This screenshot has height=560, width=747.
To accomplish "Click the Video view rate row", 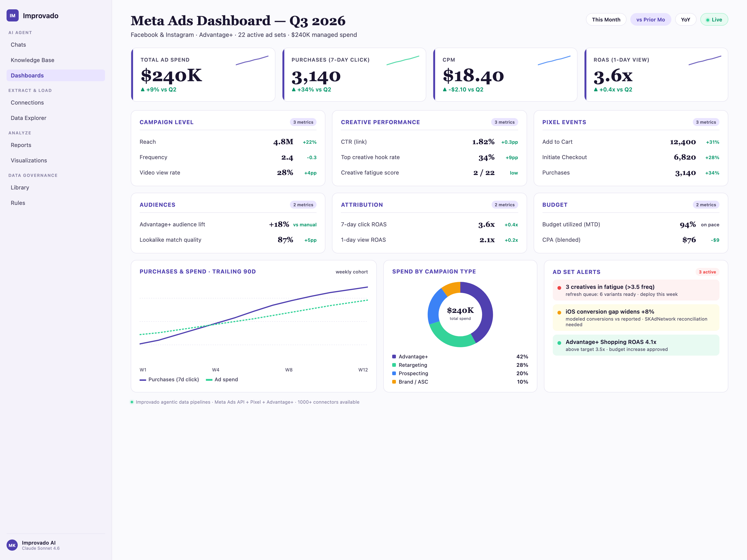I will coord(228,173).
